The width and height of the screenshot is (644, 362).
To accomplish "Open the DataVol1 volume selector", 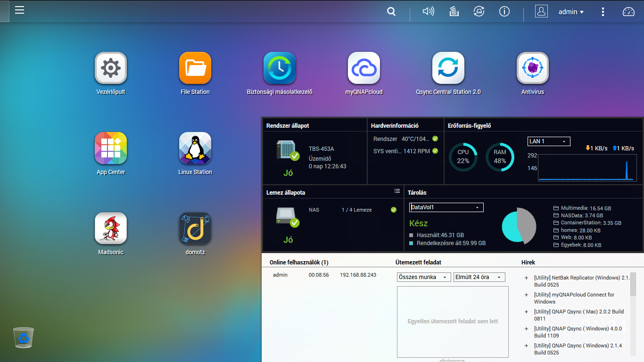I will click(445, 207).
